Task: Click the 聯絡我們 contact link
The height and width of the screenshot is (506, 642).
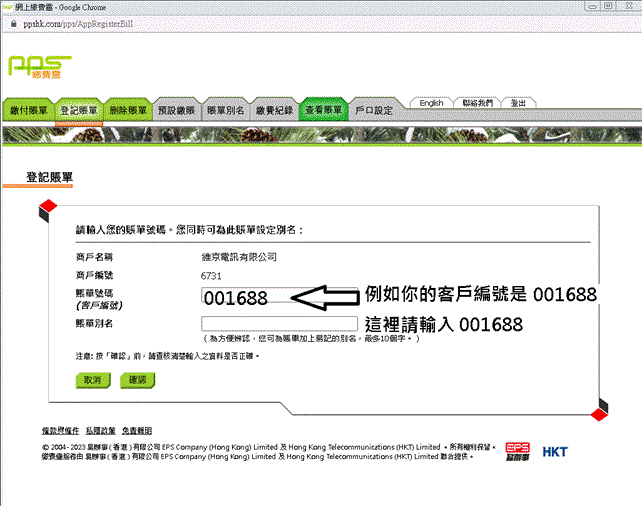Action: tap(474, 103)
